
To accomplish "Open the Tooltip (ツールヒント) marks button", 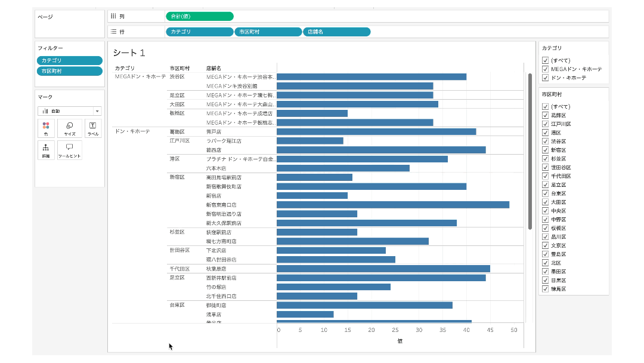I will click(x=69, y=150).
